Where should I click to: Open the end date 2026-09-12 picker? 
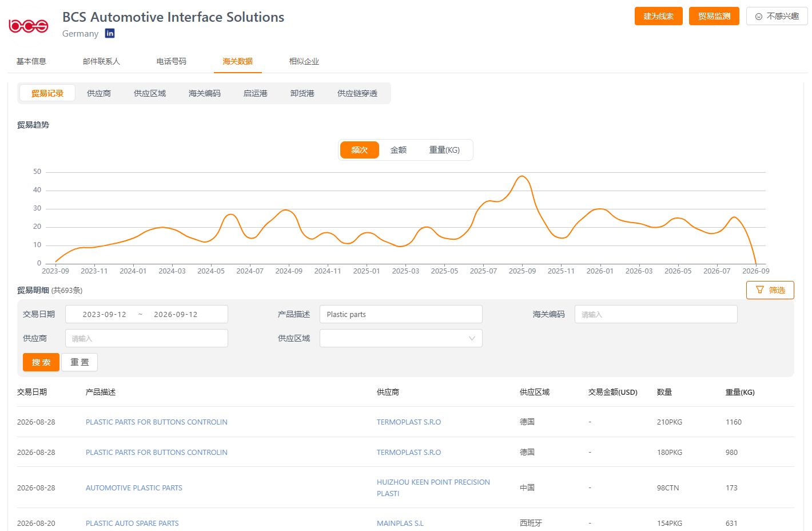coord(176,314)
